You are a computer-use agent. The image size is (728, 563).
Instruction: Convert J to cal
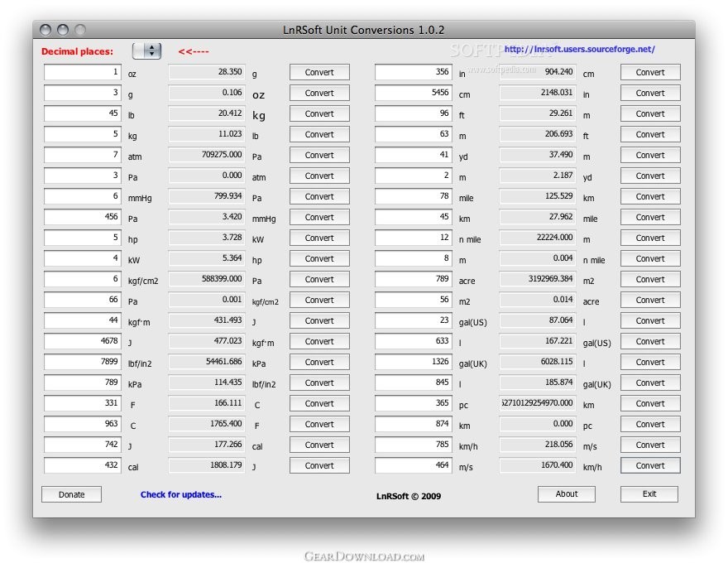(319, 445)
